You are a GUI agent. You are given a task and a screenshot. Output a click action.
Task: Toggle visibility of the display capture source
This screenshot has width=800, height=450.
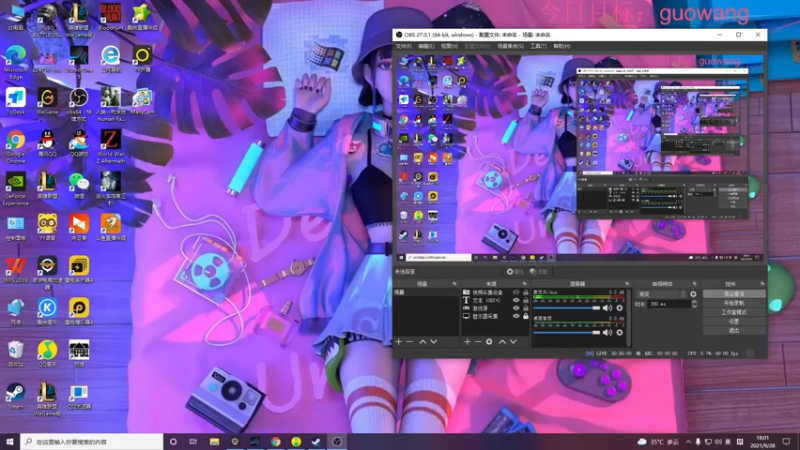click(516, 316)
